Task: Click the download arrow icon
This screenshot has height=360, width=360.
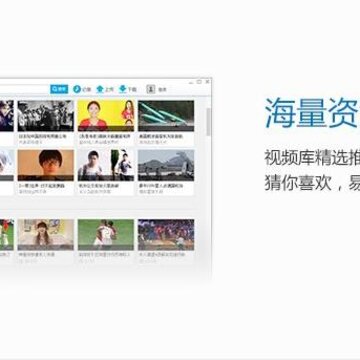Action: click(123, 89)
